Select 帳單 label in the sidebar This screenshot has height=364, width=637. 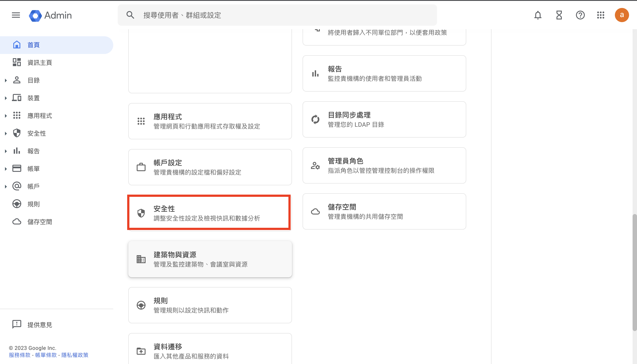(33, 169)
